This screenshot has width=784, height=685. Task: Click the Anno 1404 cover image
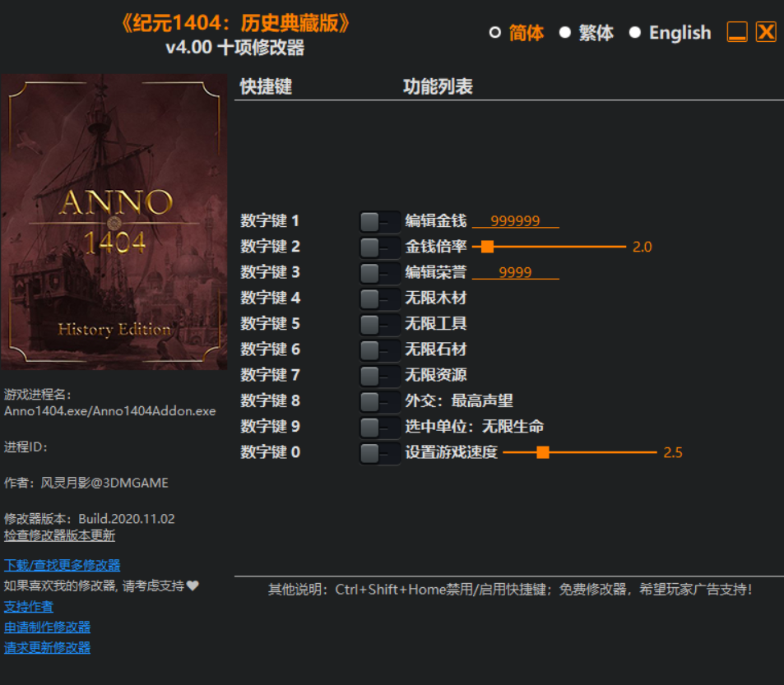click(114, 222)
